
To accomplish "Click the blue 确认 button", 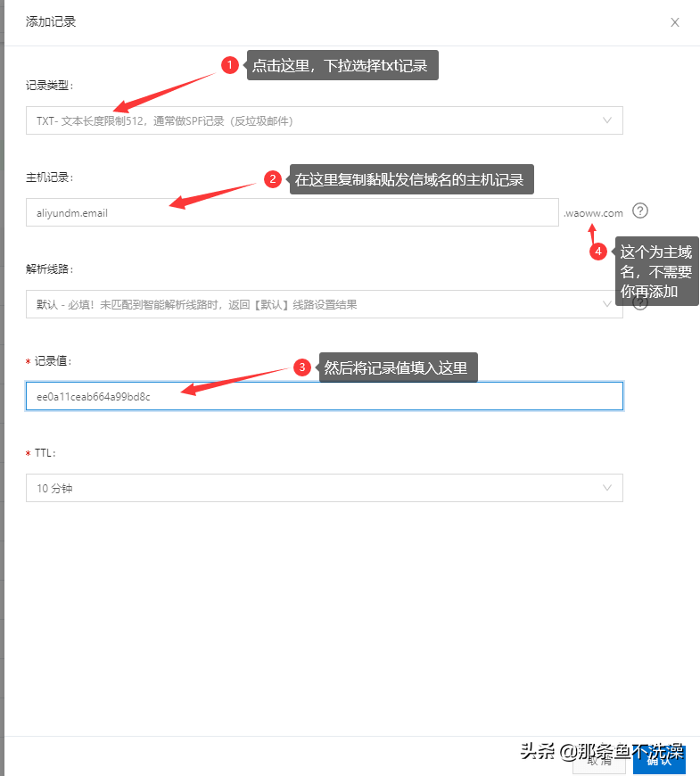I will coord(659,760).
